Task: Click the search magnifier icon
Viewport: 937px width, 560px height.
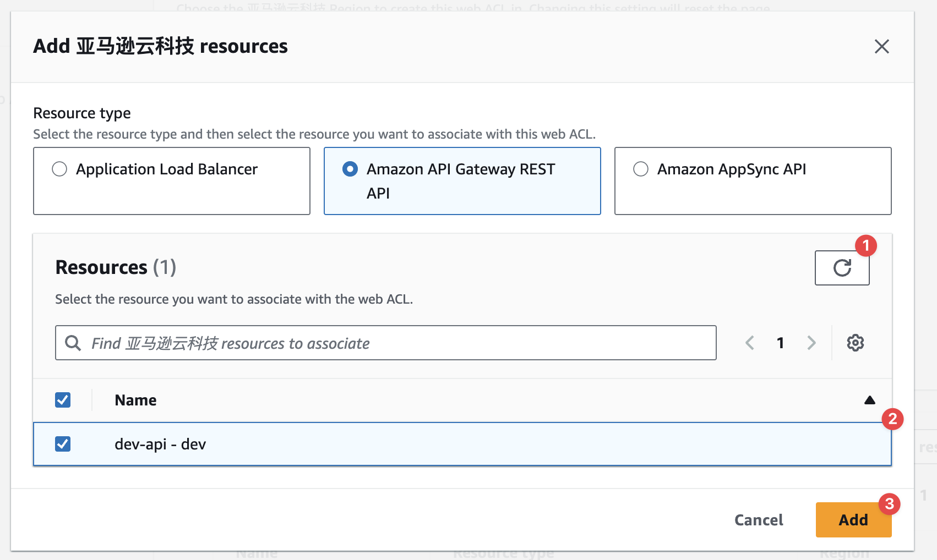Action: [x=73, y=343]
